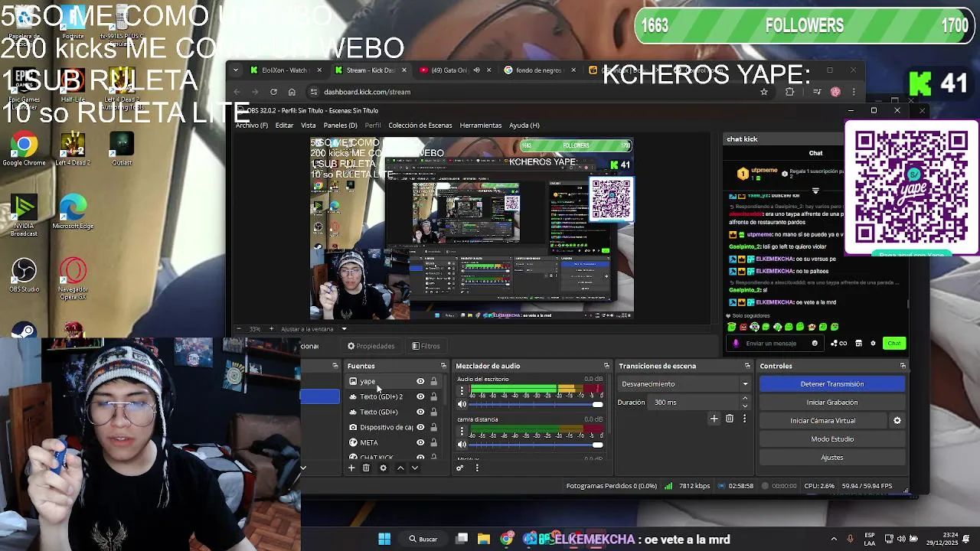Open advanced audio properties gears icon
Image resolution: width=980 pixels, height=551 pixels.
pos(460,468)
